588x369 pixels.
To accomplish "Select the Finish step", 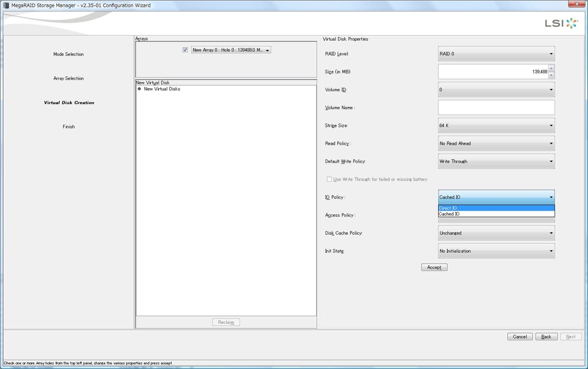I will (69, 127).
